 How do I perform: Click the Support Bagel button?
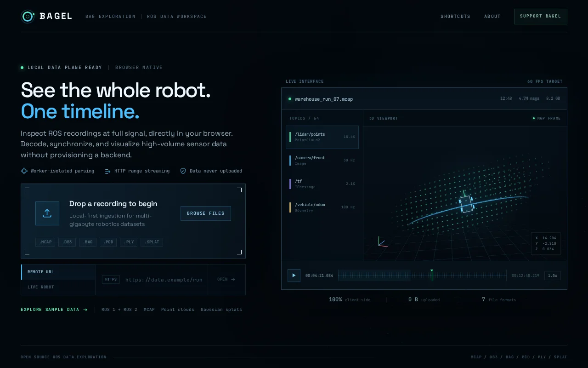point(540,17)
